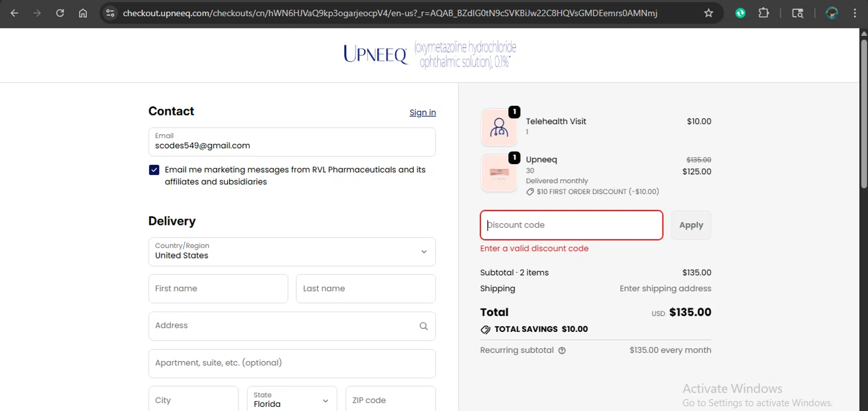This screenshot has width=868, height=411.
Task: Click the first order discount tag icon
Action: pos(529,192)
